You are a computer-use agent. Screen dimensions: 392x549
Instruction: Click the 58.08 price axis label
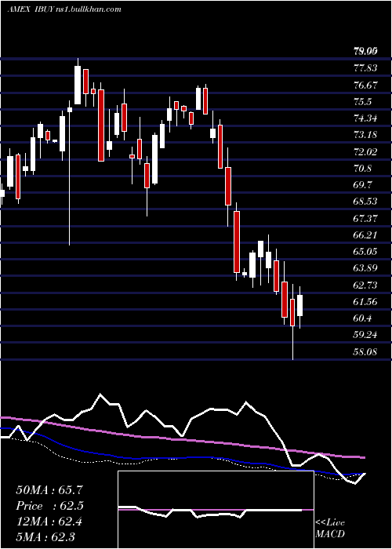pos(365,351)
